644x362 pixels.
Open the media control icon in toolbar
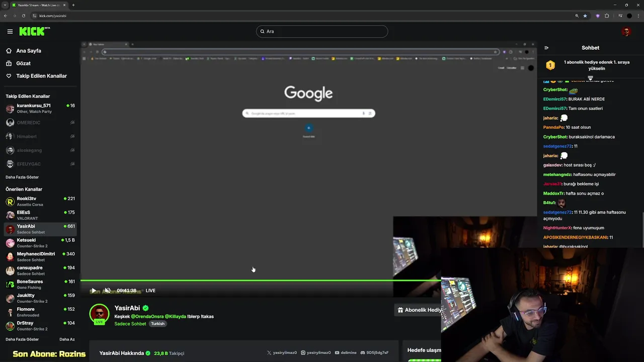[620, 16]
